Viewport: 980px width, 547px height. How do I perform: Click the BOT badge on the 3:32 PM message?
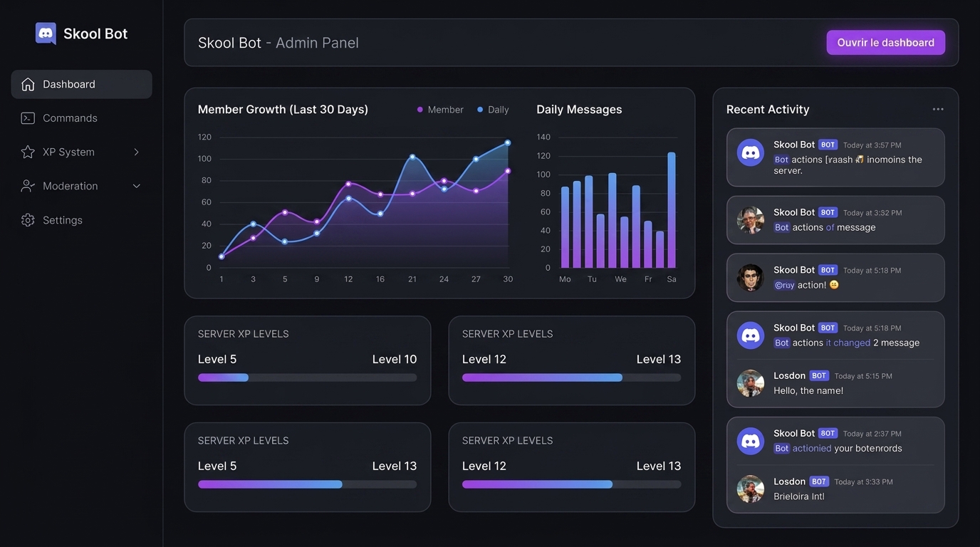pos(828,212)
